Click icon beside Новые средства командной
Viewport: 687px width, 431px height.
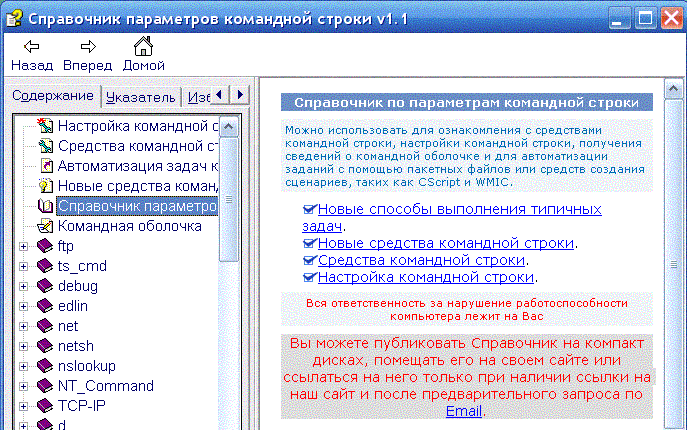click(x=45, y=186)
